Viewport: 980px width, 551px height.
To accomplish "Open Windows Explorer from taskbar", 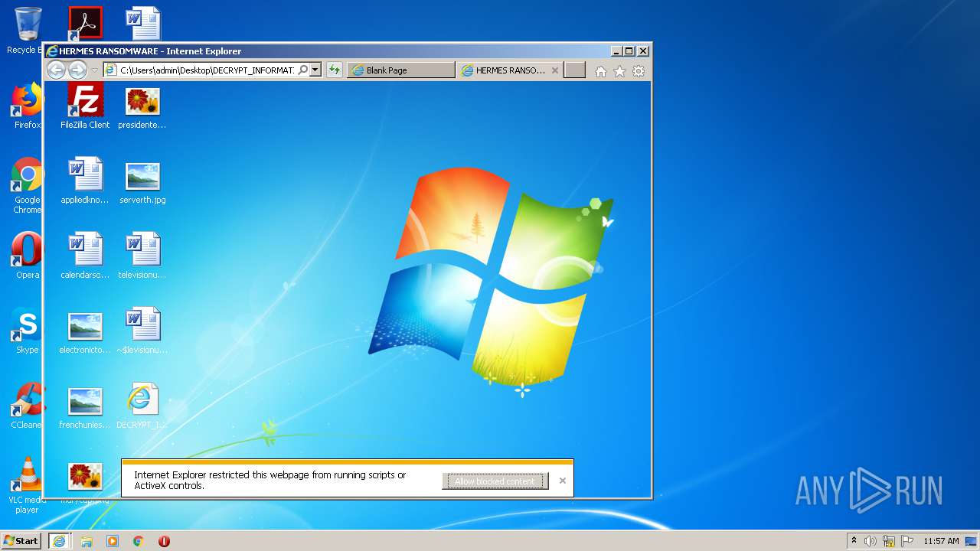I will coord(87,541).
